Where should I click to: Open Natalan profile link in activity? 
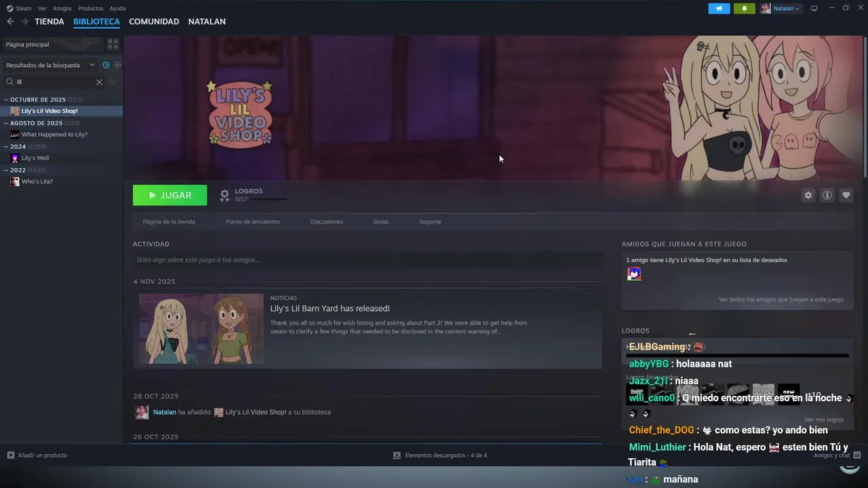(x=164, y=412)
